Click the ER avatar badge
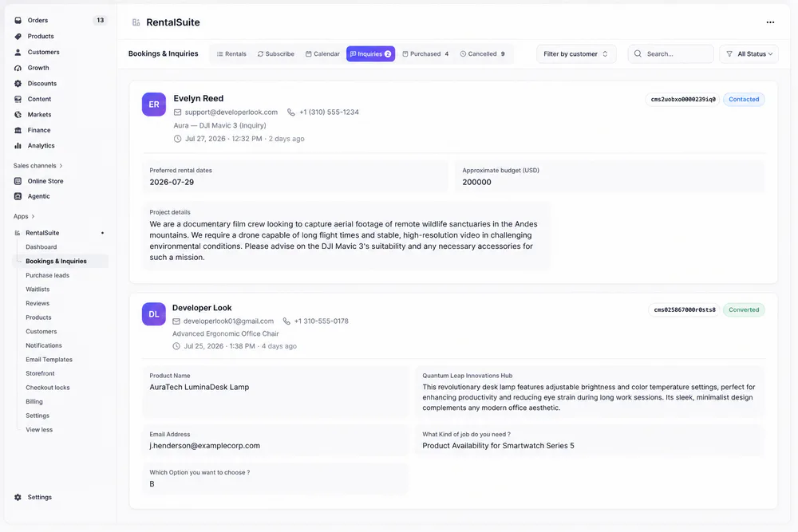Image resolution: width=798 pixels, height=532 pixels. pyautogui.click(x=154, y=104)
